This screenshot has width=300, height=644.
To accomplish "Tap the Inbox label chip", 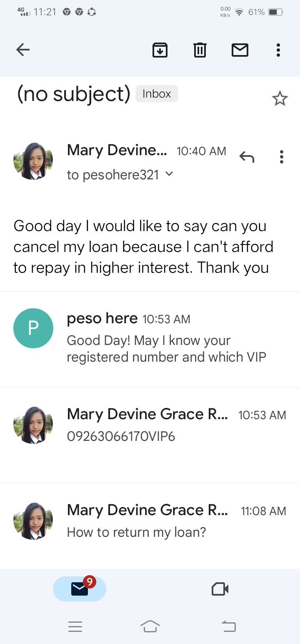I will click(157, 94).
